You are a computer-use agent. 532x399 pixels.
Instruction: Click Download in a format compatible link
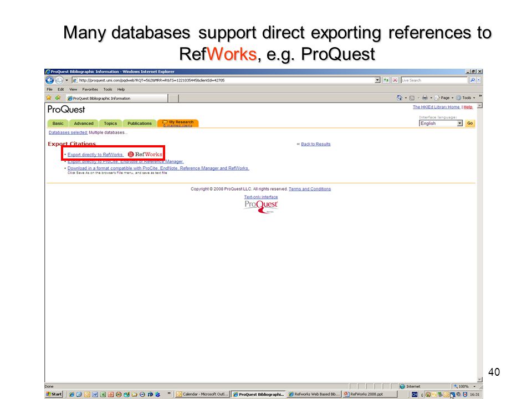click(158, 168)
